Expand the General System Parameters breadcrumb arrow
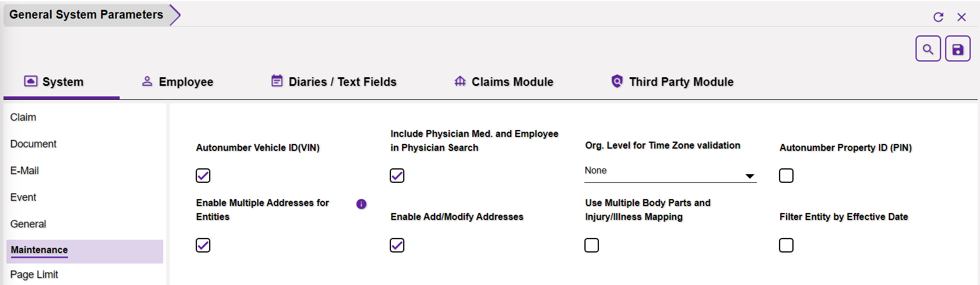Image resolution: width=980 pixels, height=285 pixels. point(175,15)
